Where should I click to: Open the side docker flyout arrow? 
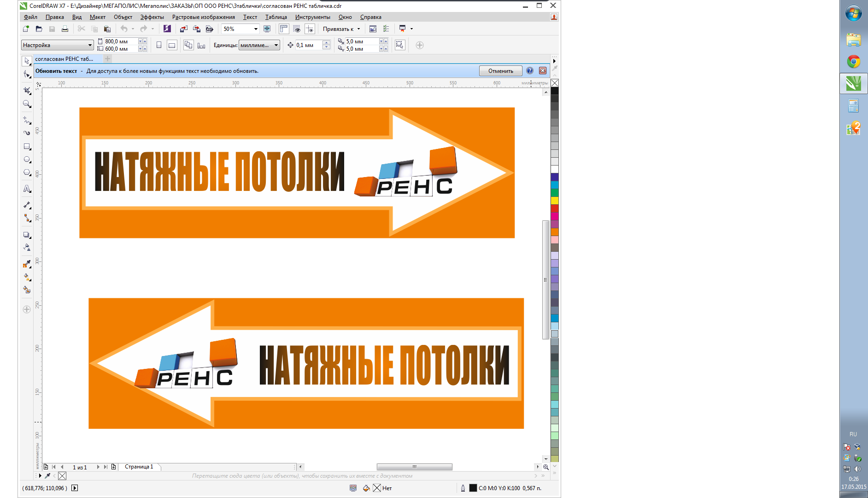click(x=554, y=61)
